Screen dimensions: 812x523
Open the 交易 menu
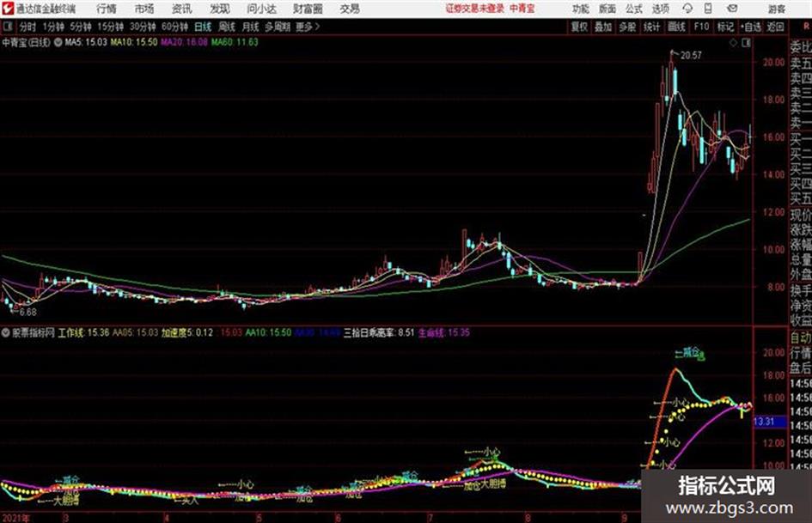[x=350, y=9]
